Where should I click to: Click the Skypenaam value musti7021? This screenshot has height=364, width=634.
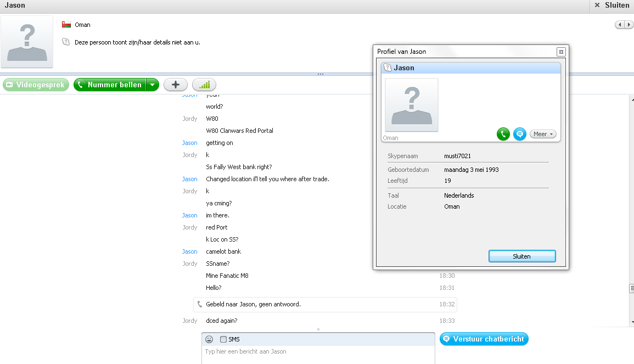457,156
